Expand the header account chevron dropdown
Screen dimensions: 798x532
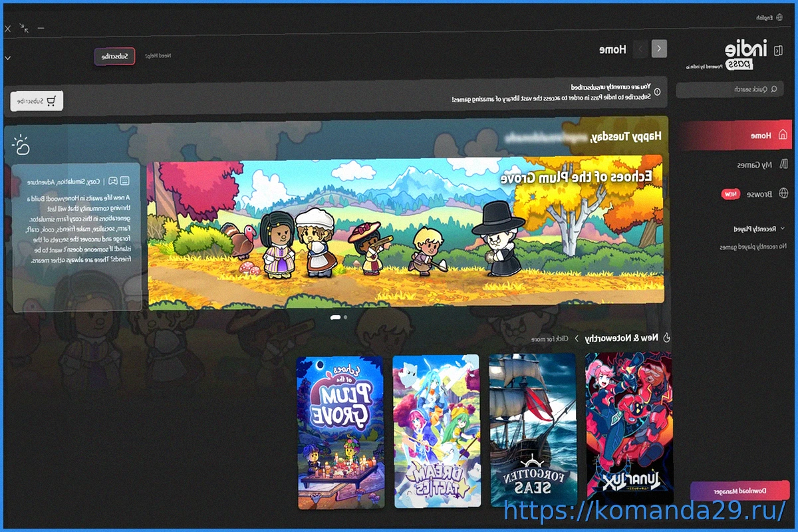point(7,58)
